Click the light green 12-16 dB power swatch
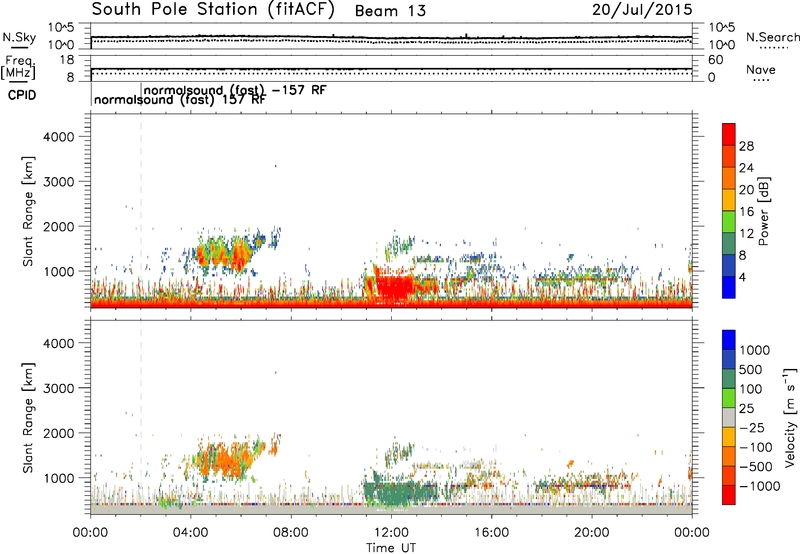 coord(729,221)
